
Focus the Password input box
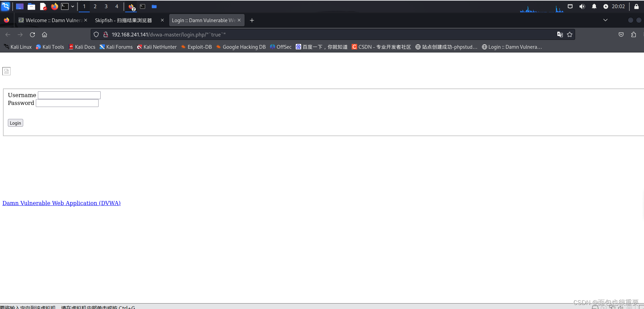[x=67, y=103]
